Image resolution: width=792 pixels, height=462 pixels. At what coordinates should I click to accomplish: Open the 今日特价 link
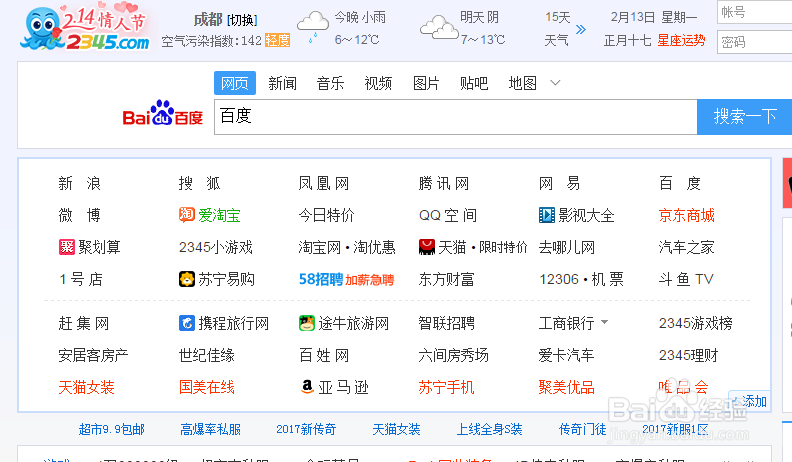coord(326,215)
